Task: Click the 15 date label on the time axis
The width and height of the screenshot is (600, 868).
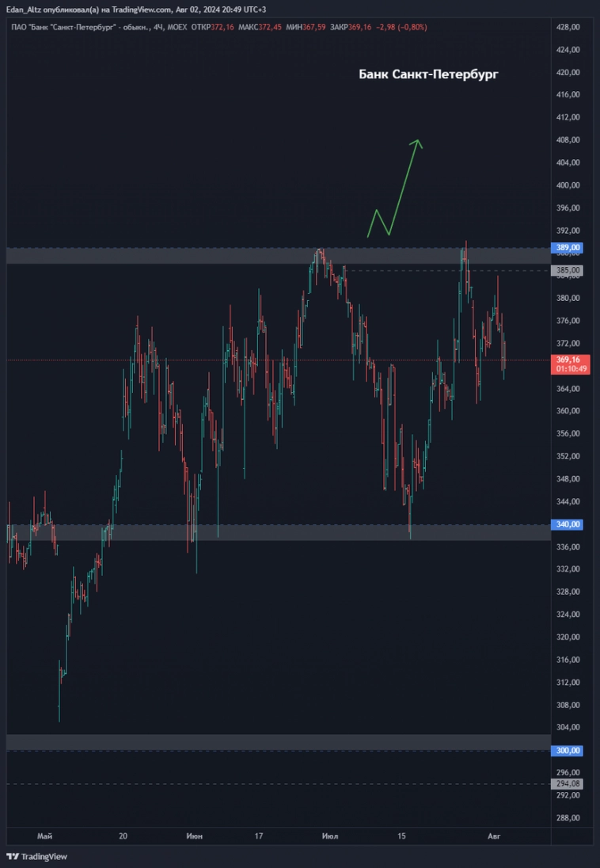Action: coord(402,836)
